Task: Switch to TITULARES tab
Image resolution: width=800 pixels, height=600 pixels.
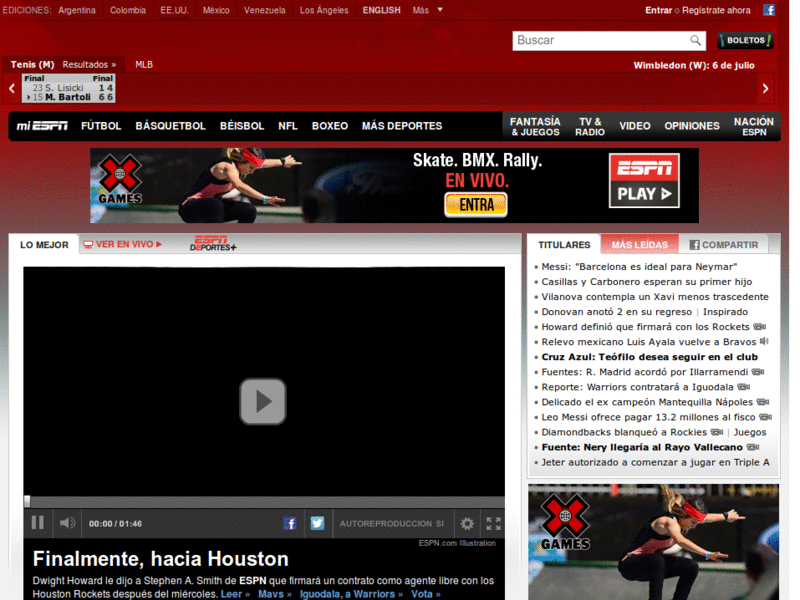Action: click(x=564, y=245)
